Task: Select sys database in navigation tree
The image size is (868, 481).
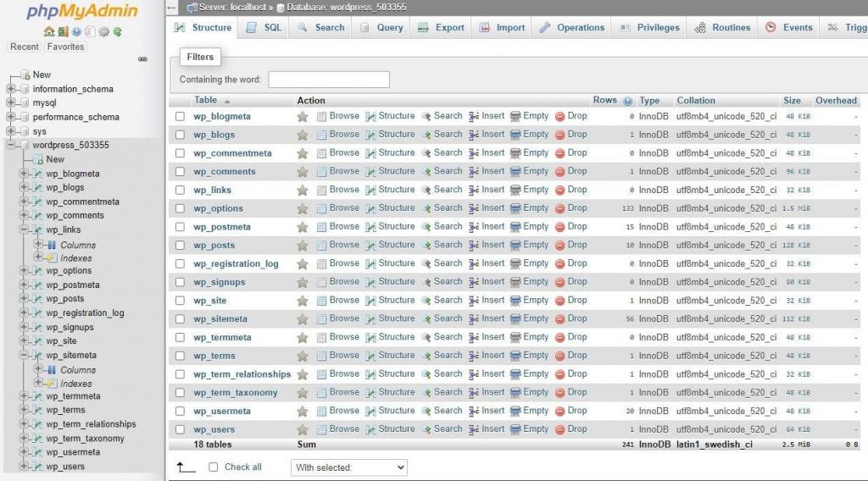Action: (39, 131)
